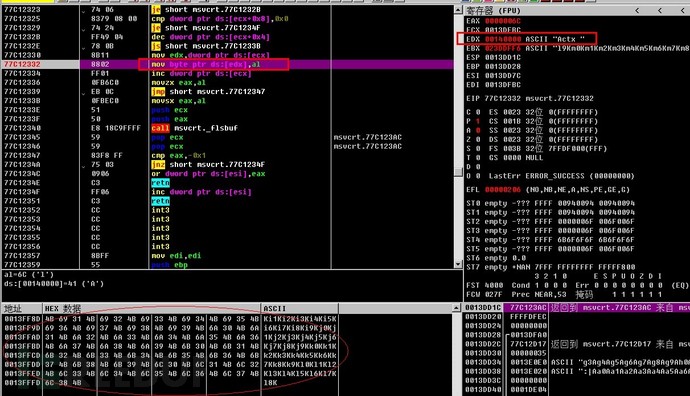690x396 pixels.
Task: Click the disassembly pane scroll-down arrow
Action: [458, 264]
